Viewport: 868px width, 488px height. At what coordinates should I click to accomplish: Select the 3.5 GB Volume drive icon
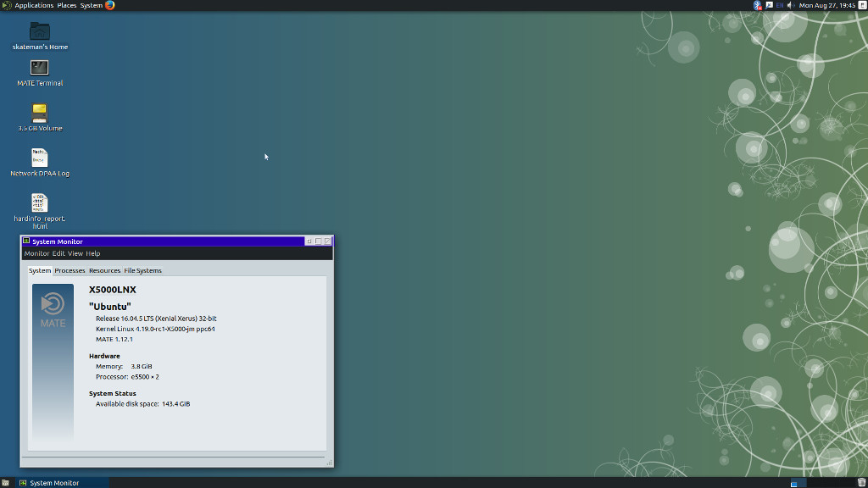tap(40, 117)
